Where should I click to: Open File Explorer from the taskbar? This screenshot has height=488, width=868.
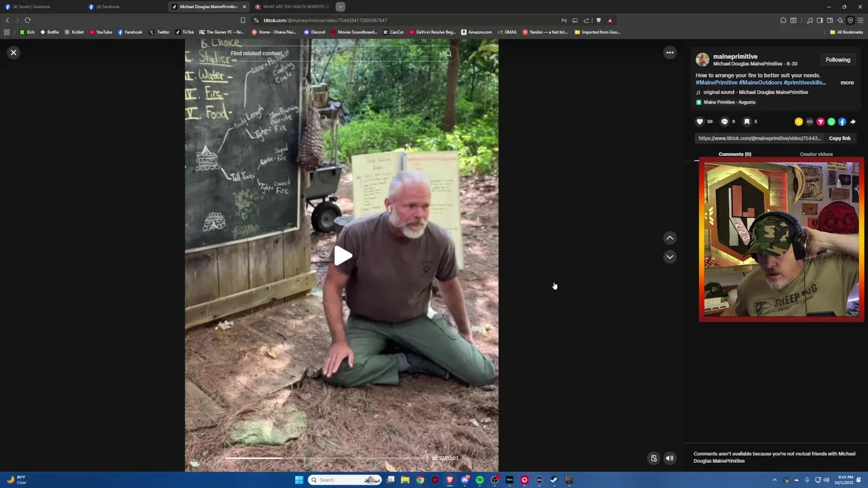pyautogui.click(x=405, y=480)
